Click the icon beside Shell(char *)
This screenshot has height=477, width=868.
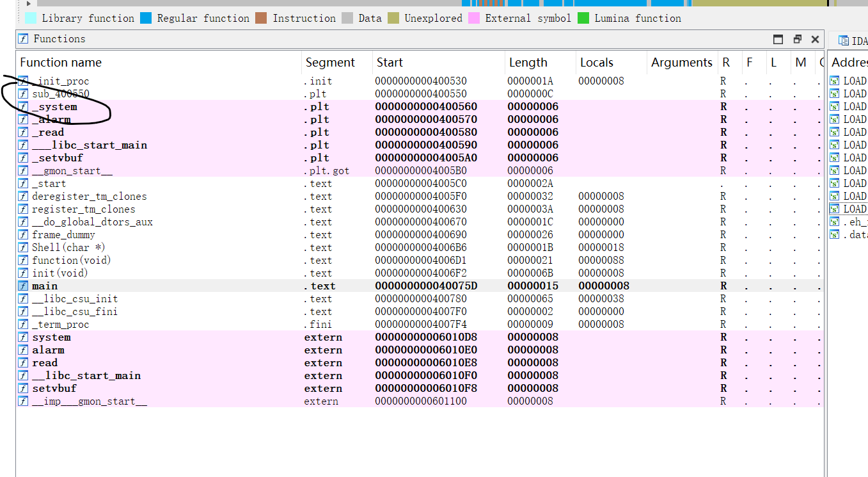pos(24,248)
